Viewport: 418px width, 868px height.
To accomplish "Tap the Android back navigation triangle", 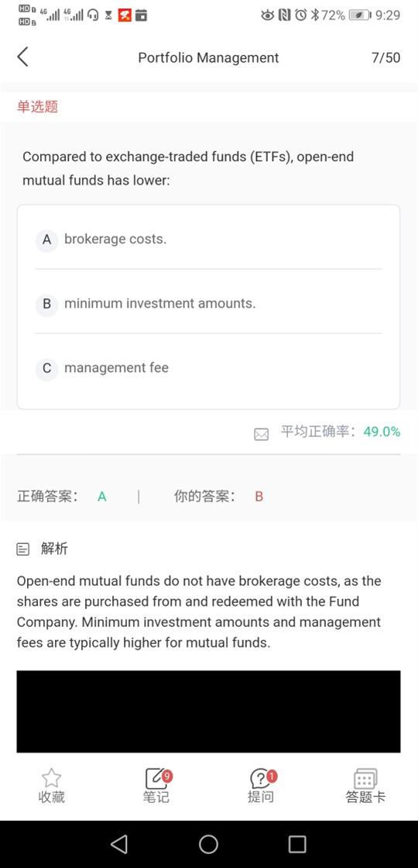I will pos(119,844).
